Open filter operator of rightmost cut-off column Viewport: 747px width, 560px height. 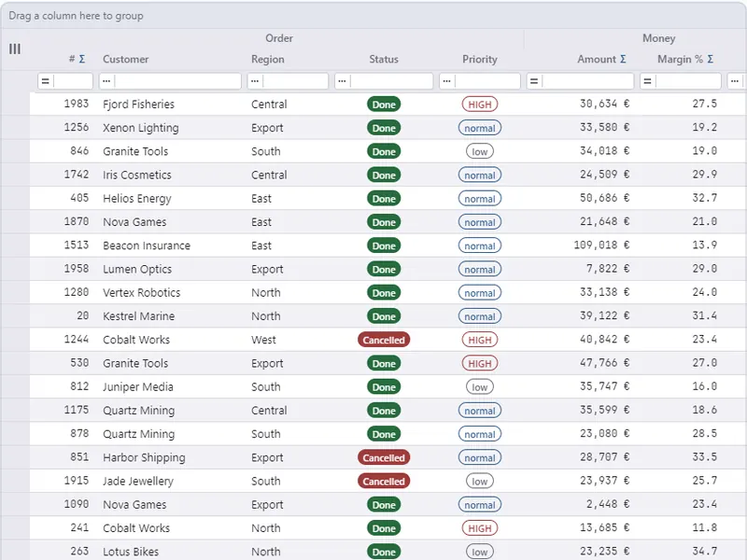[735, 81]
